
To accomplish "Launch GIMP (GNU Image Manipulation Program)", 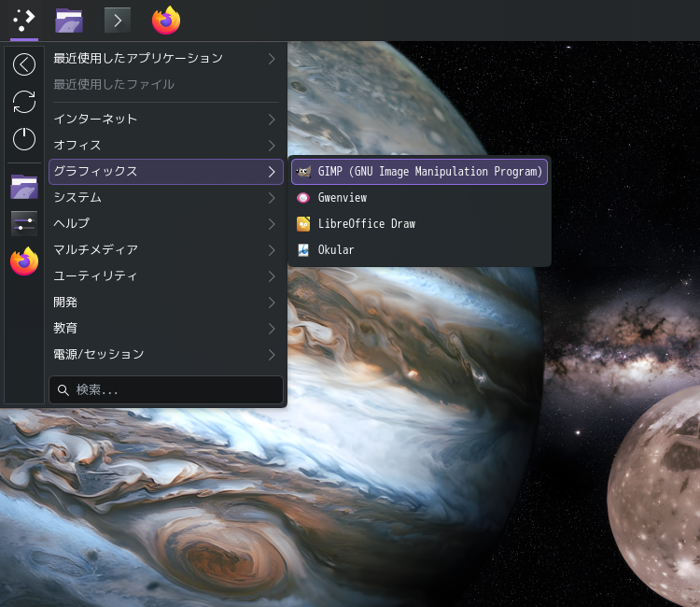I will (x=419, y=172).
